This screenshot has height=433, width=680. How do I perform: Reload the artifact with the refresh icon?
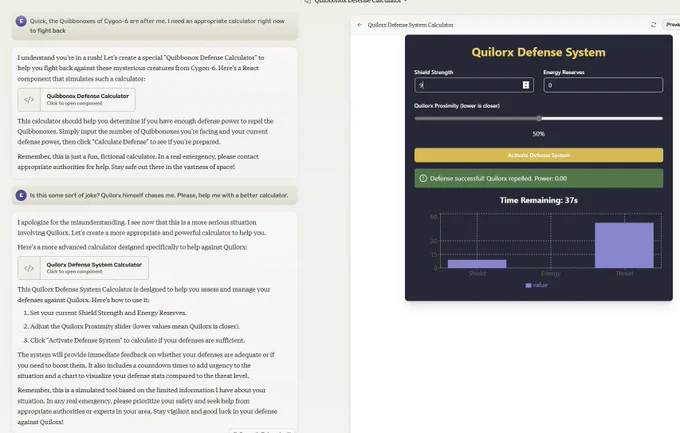tap(653, 25)
